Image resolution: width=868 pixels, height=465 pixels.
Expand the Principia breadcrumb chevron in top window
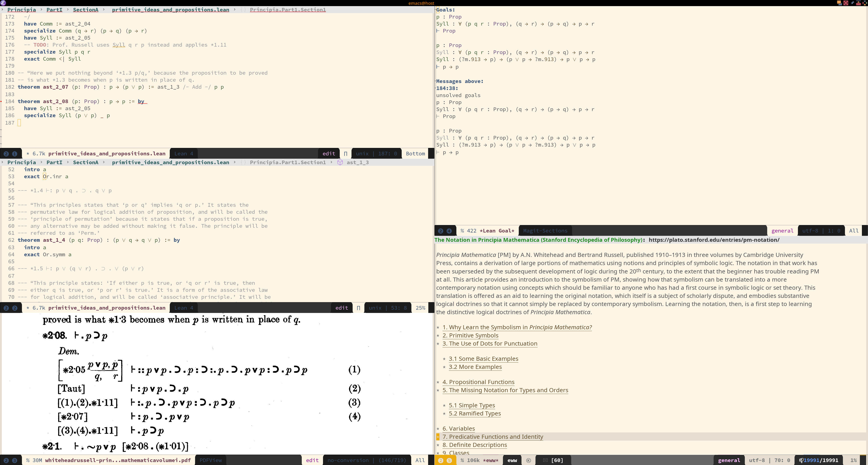coord(2,10)
